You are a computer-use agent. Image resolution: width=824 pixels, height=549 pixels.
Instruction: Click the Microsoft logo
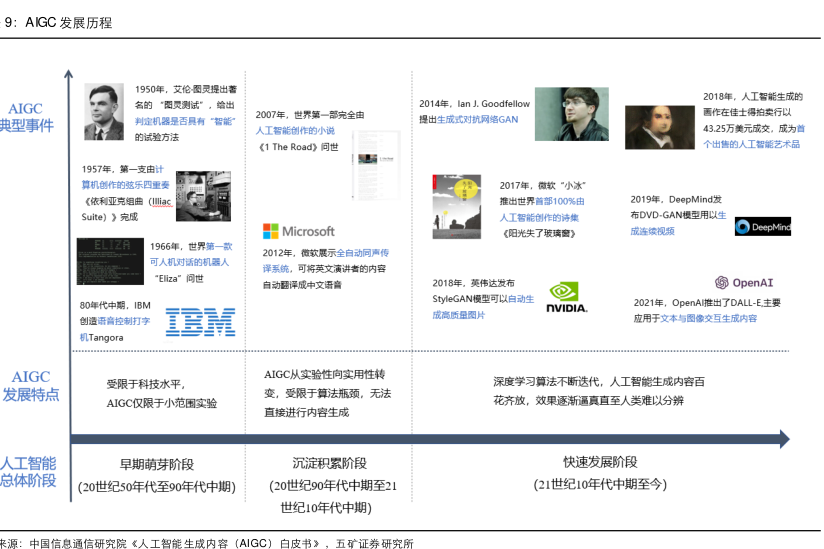[x=298, y=231]
